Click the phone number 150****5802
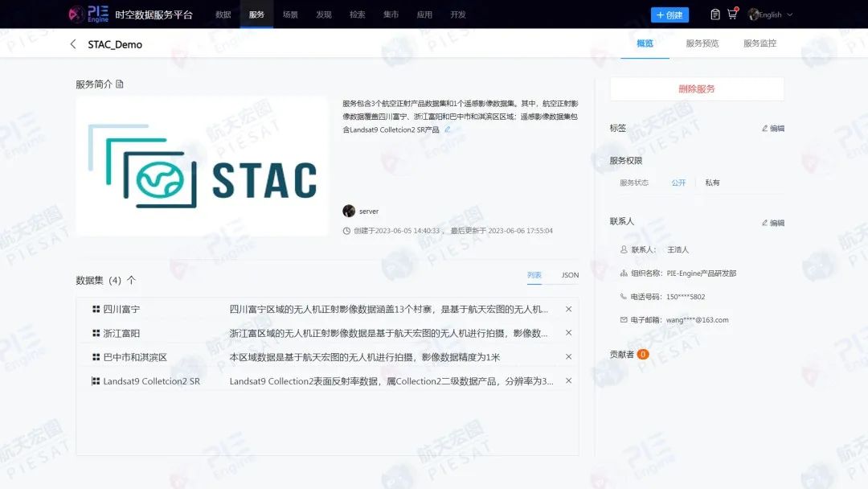Image resolution: width=868 pixels, height=489 pixels. (x=686, y=297)
